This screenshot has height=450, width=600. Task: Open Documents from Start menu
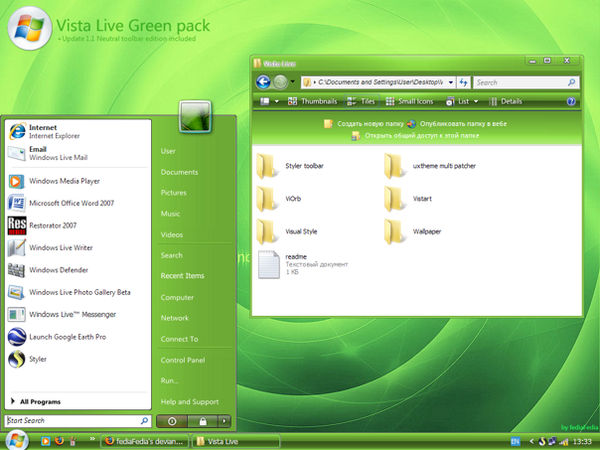coord(179,172)
